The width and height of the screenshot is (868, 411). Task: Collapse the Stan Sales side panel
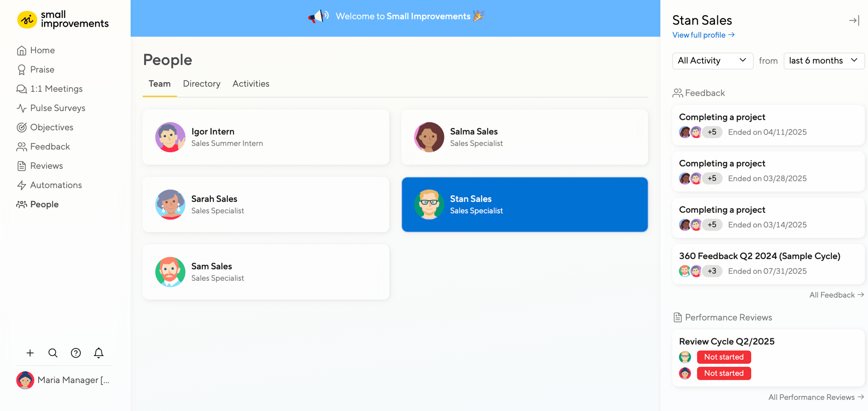tap(854, 20)
